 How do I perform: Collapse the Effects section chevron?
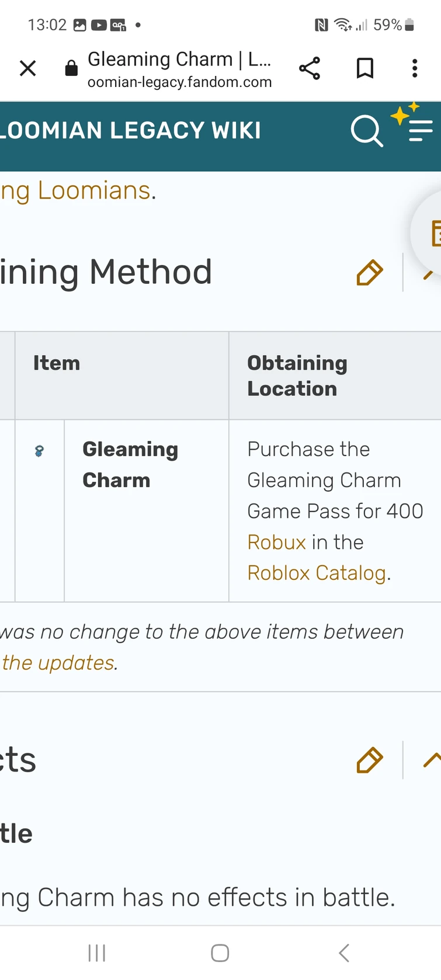pyautogui.click(x=431, y=760)
